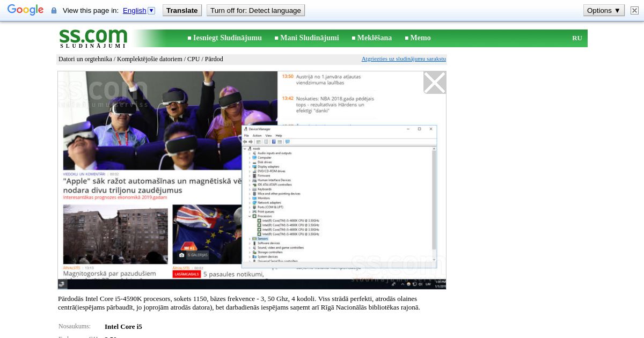Open the Options dropdown in the translate bar
This screenshot has width=644, height=338.
(604, 11)
